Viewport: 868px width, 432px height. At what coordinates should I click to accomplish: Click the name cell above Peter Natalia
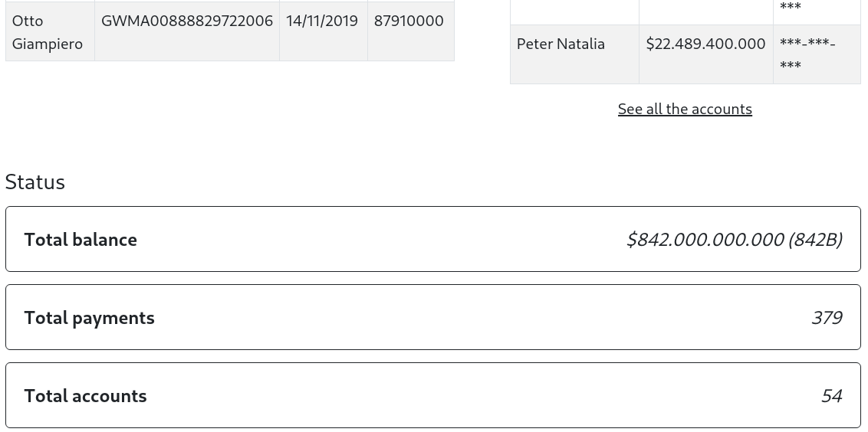[x=574, y=9]
